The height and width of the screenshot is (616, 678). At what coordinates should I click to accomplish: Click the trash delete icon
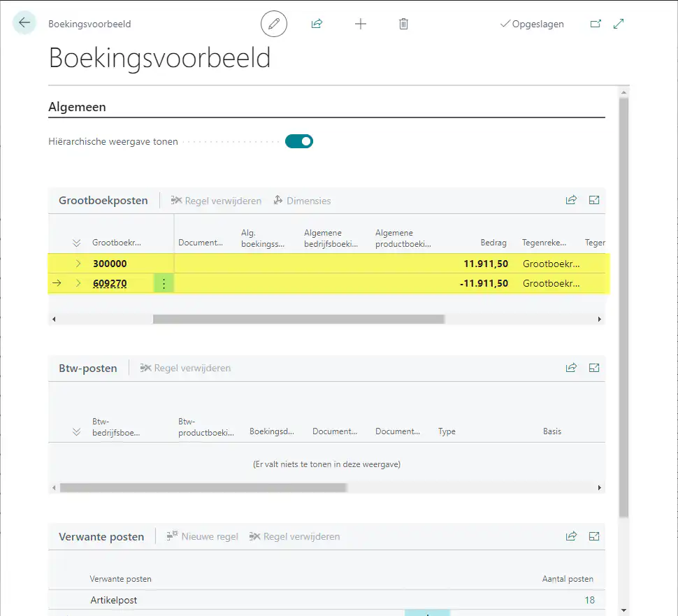[403, 24]
